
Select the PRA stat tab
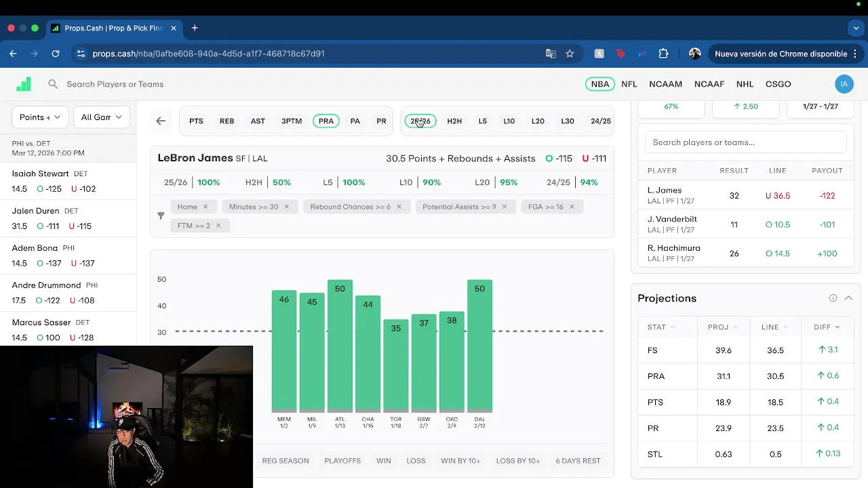(326, 121)
